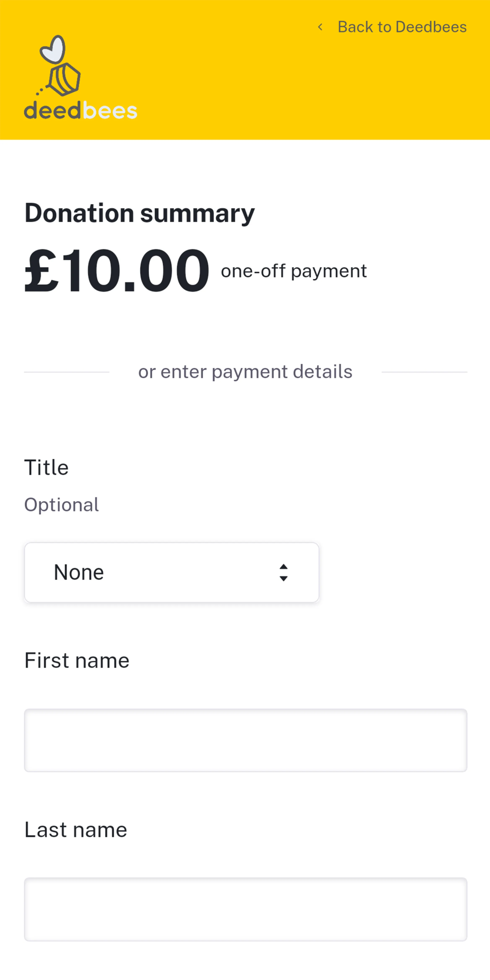This screenshot has width=490, height=980.
Task: Click the divider line left of payment details text
Action: 66,372
